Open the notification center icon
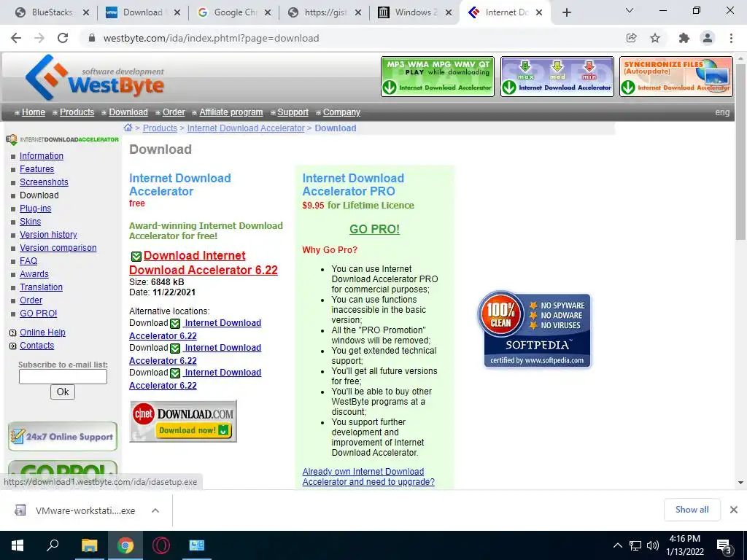This screenshot has width=747, height=560. point(724,547)
